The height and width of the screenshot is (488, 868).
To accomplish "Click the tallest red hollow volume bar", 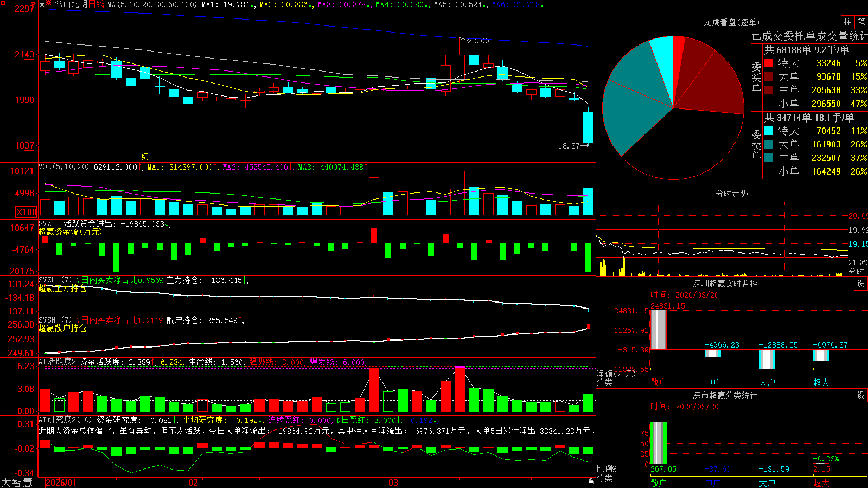I will point(459,193).
